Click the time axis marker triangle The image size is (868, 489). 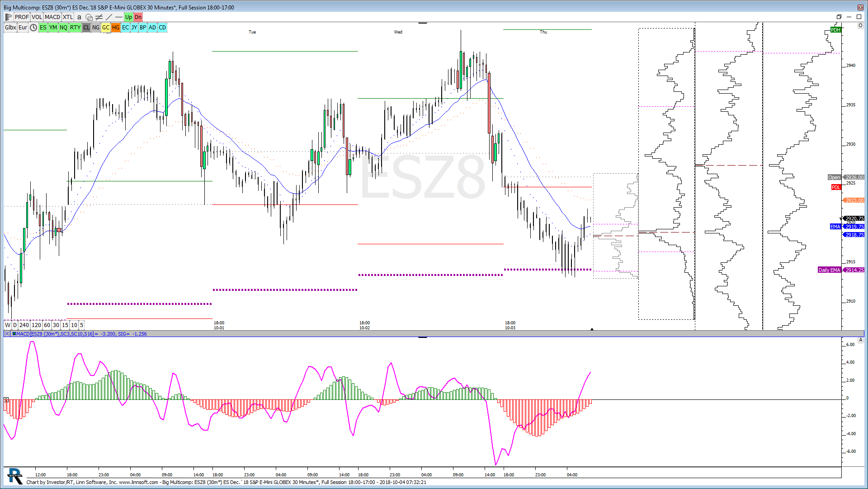(592, 329)
